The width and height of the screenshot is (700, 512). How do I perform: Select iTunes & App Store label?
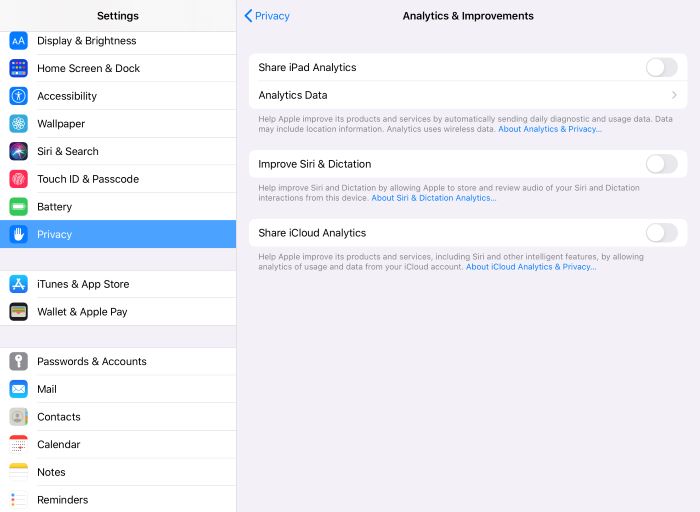click(x=83, y=284)
